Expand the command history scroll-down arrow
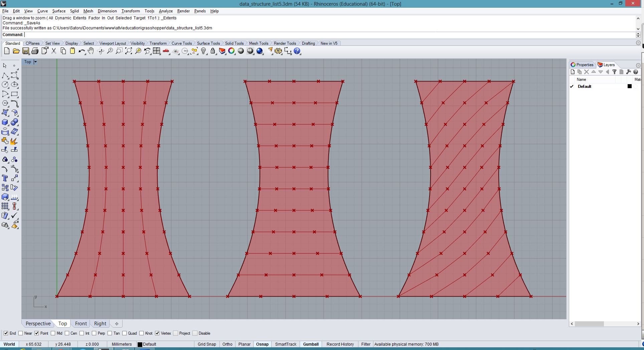The width and height of the screenshot is (644, 350). [x=638, y=29]
